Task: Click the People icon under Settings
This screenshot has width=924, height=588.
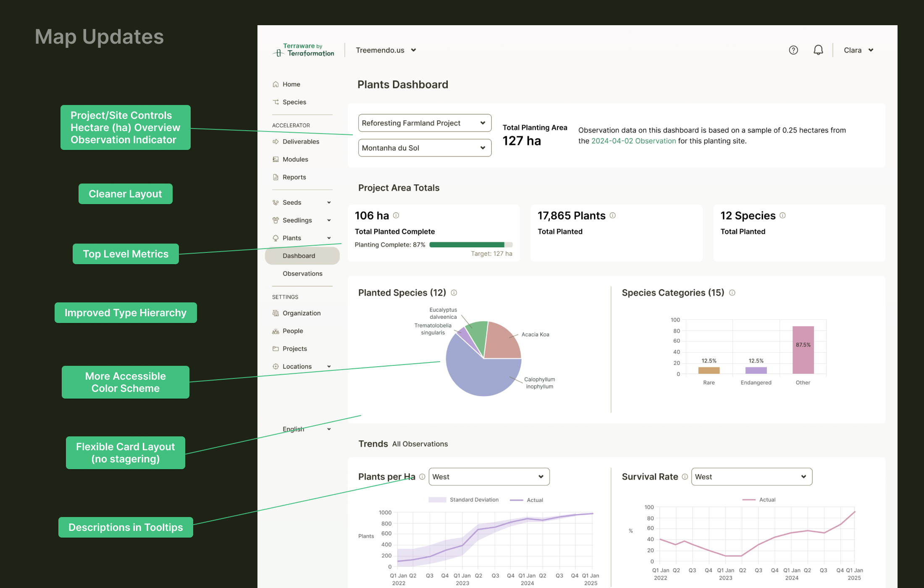Action: [x=276, y=331]
